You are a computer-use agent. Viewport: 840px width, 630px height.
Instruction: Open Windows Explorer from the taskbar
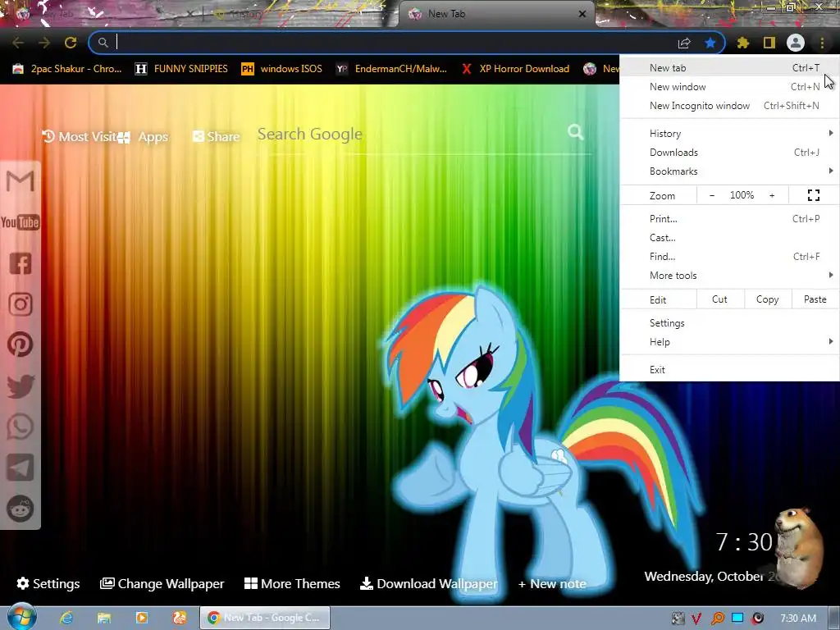click(x=104, y=618)
